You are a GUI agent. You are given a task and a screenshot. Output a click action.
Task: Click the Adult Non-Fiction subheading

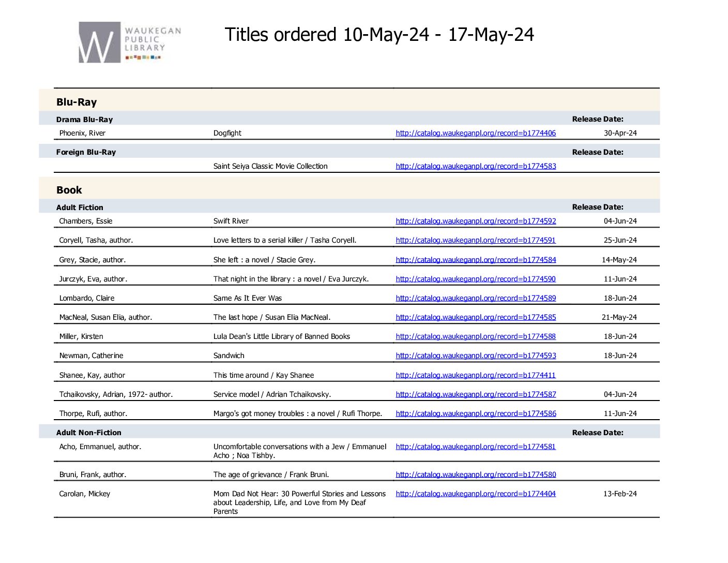tap(88, 433)
